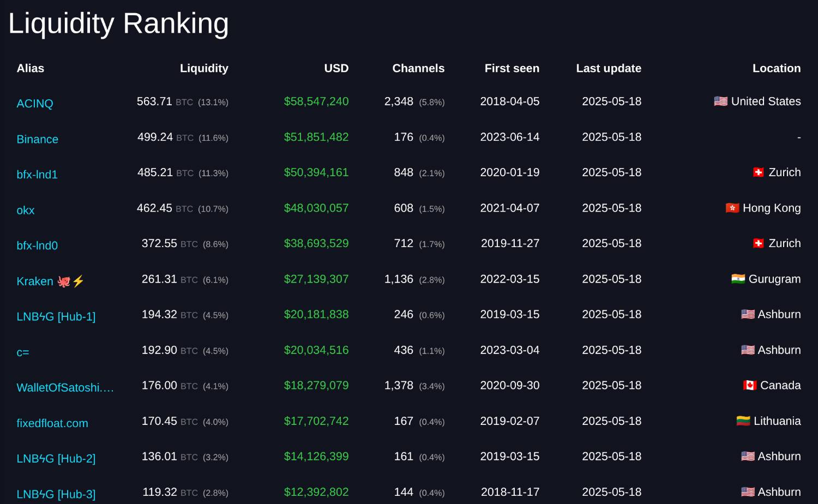The height and width of the screenshot is (504, 818).
Task: Click the Canada location text
Action: pos(780,386)
